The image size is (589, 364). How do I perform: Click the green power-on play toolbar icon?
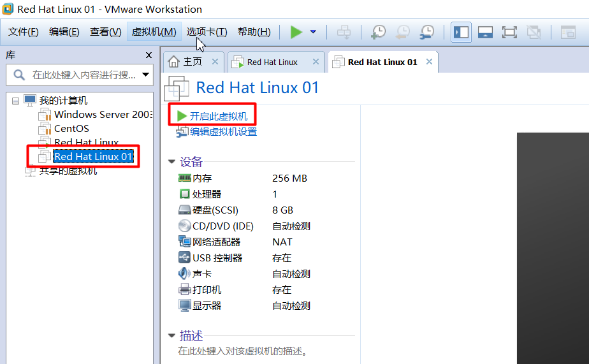coord(296,32)
